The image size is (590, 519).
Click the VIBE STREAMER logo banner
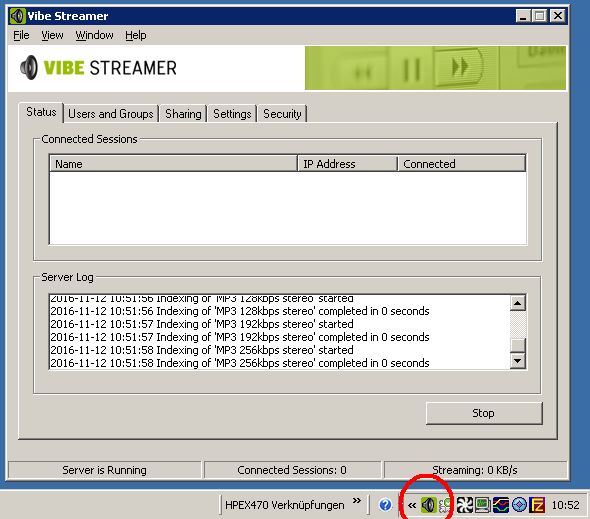[99, 68]
